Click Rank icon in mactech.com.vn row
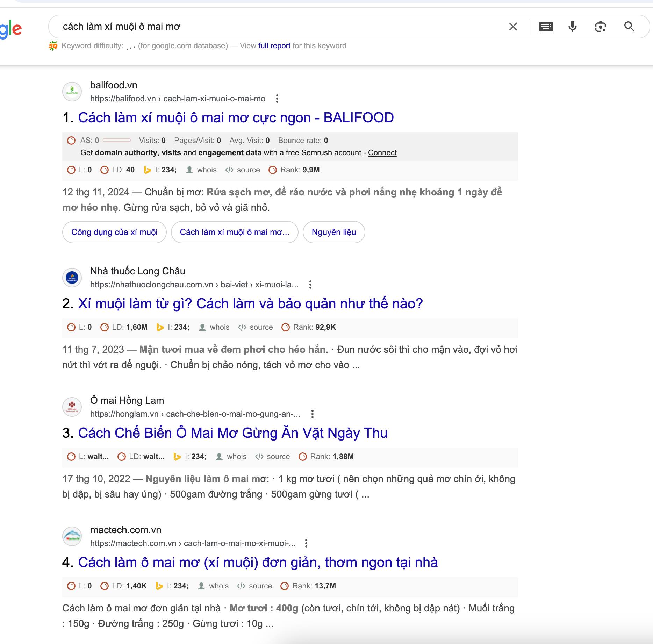Image resolution: width=653 pixels, height=644 pixels. (285, 586)
